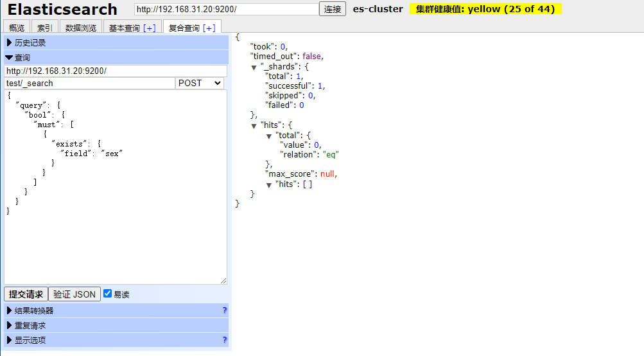Click the "relation" "eq" value
This screenshot has height=356, width=644.
click(x=331, y=155)
